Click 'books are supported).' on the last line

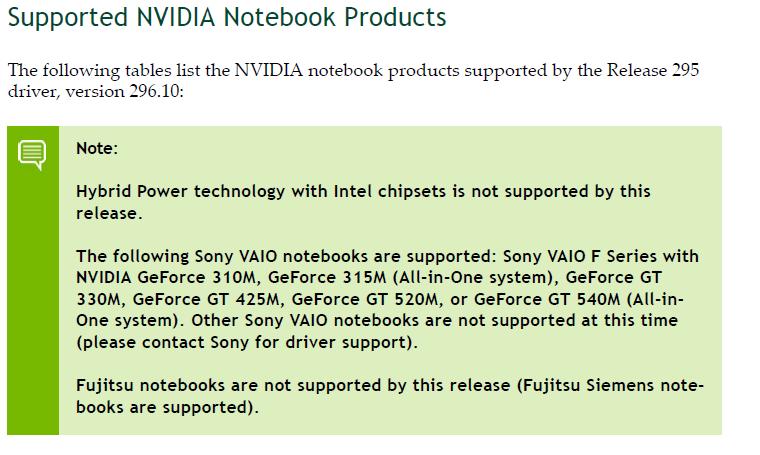pos(167,407)
